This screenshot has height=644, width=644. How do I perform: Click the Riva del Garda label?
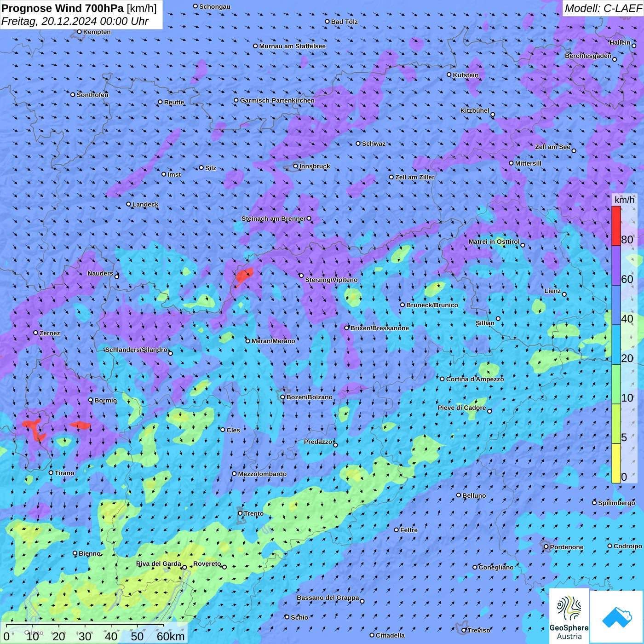(158, 563)
